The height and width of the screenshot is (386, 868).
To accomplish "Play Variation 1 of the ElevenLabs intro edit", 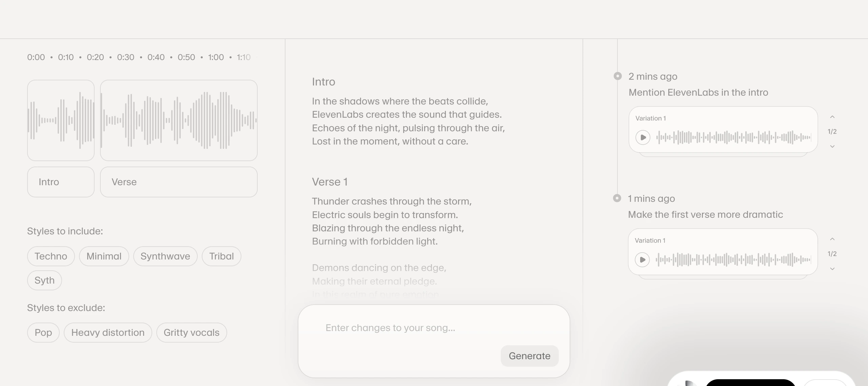I will coord(643,137).
